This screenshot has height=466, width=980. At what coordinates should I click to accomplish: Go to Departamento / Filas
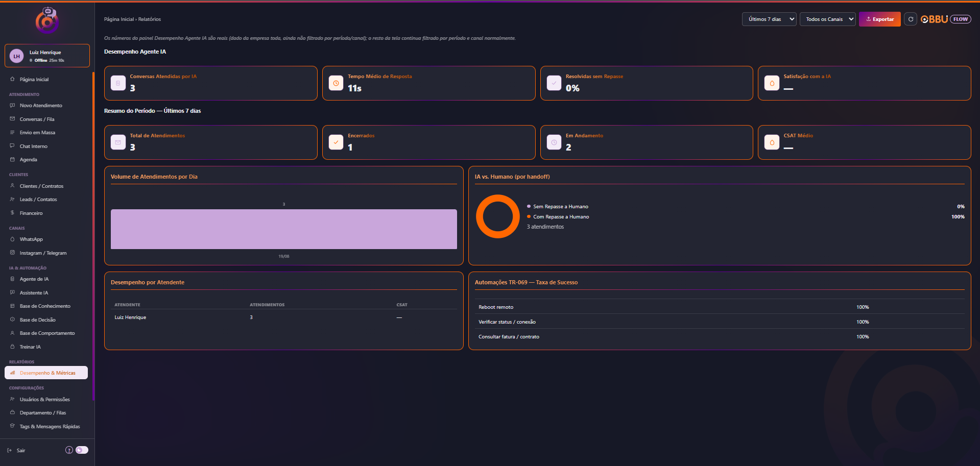(46, 413)
